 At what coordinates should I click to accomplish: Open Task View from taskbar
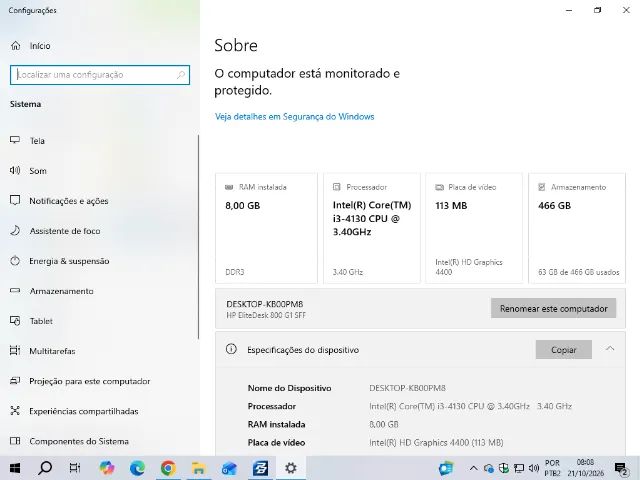(75, 468)
